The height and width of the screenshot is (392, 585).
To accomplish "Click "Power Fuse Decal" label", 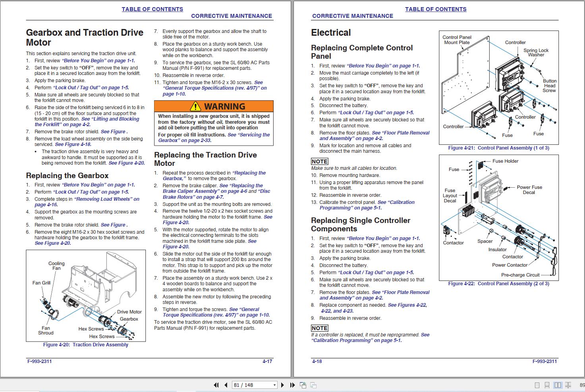I will tap(529, 190).
